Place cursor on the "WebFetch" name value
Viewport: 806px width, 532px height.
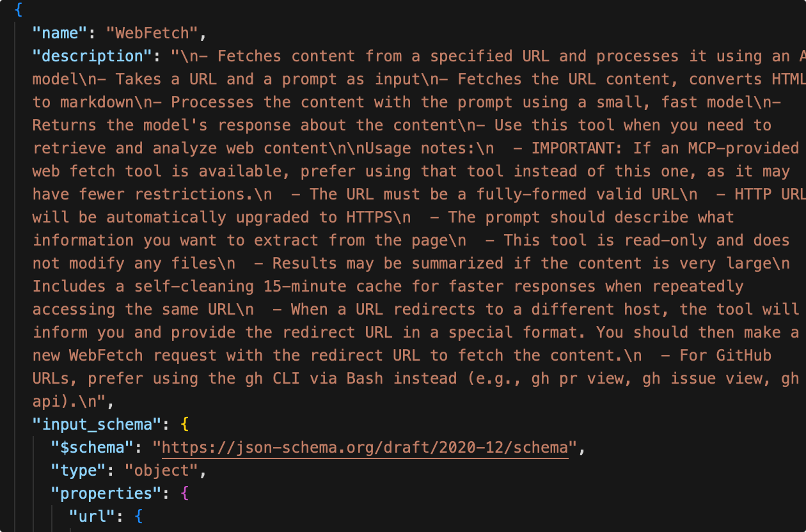click(x=152, y=33)
